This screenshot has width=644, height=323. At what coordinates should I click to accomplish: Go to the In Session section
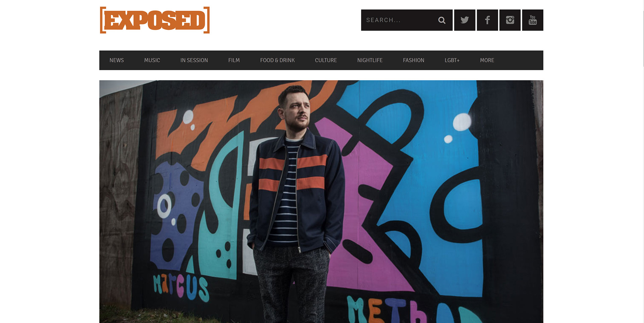coord(194,60)
